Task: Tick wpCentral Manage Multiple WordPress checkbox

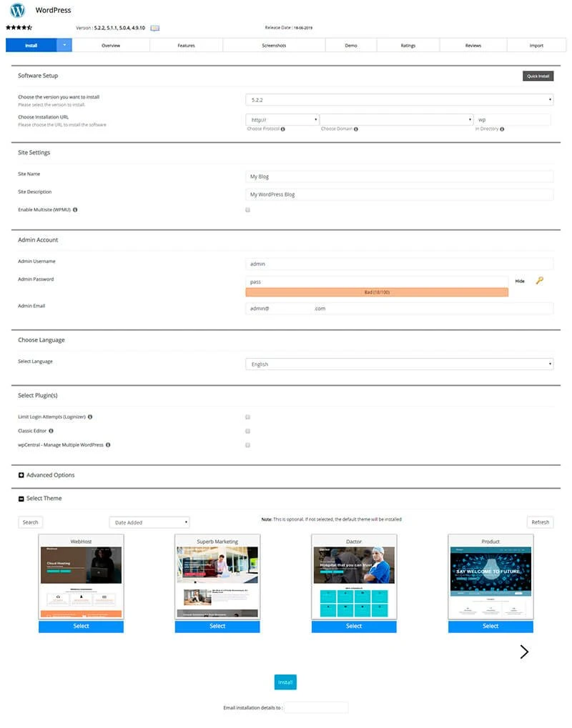Action: click(x=247, y=445)
